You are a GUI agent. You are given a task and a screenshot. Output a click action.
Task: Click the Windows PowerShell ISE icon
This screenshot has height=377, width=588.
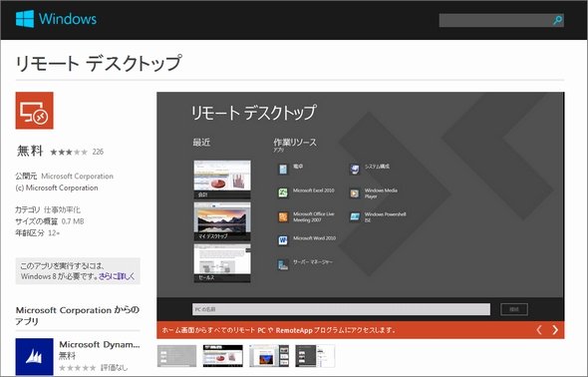click(x=355, y=216)
